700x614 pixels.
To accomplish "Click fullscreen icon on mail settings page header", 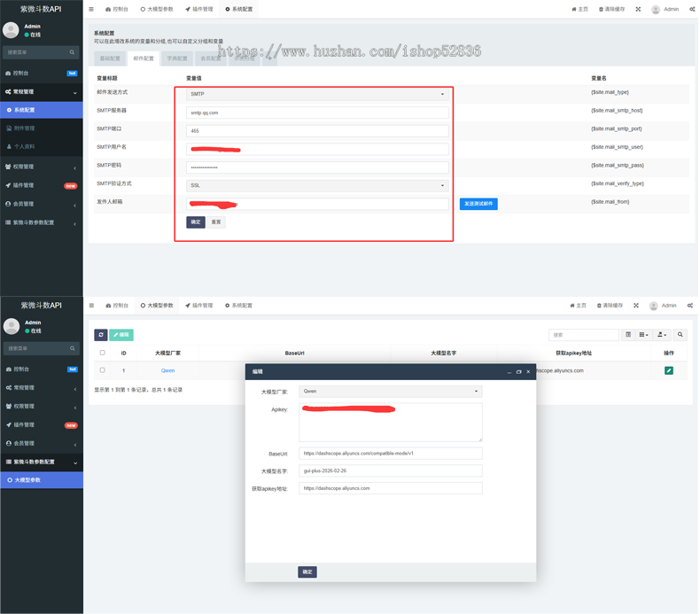I will click(x=638, y=9).
